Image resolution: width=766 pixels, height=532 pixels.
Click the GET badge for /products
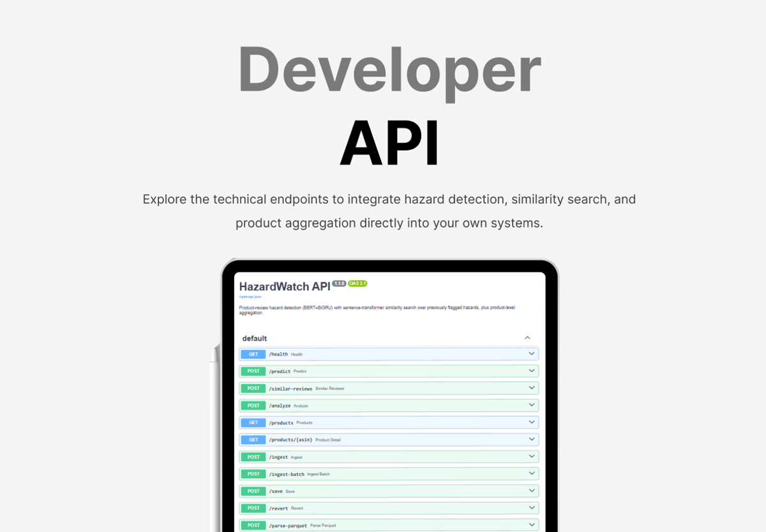click(x=253, y=423)
